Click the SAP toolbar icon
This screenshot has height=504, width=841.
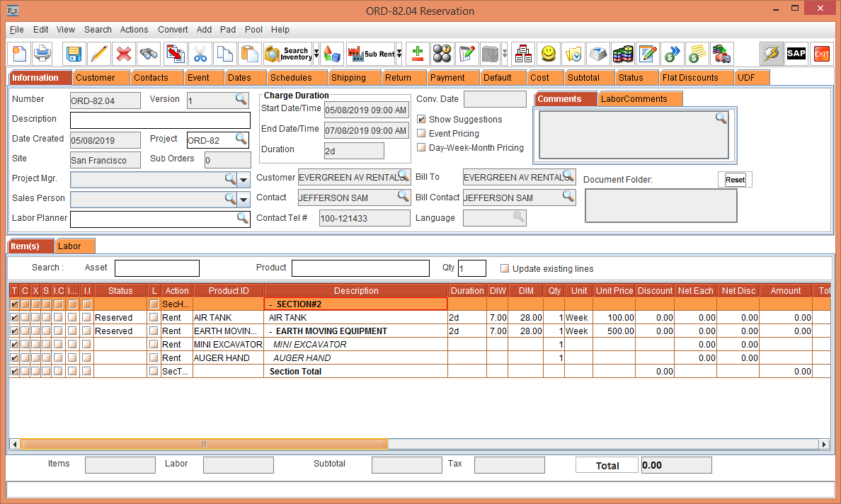tap(796, 54)
